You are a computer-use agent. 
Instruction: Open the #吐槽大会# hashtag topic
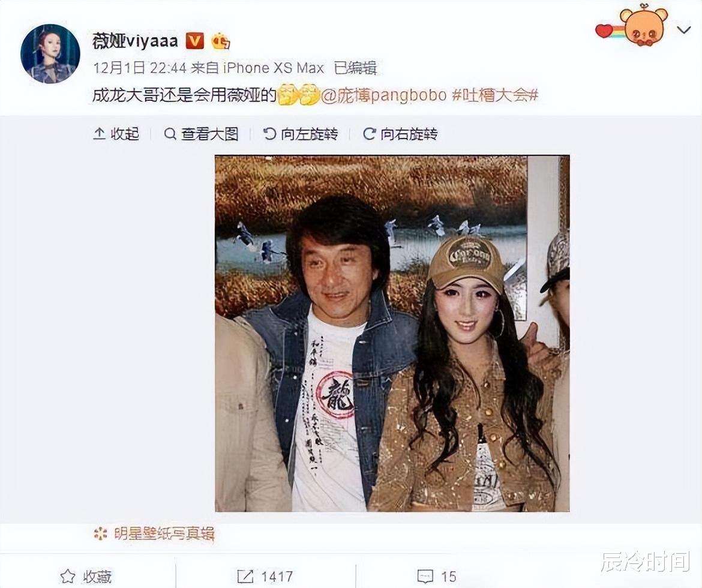(x=495, y=95)
